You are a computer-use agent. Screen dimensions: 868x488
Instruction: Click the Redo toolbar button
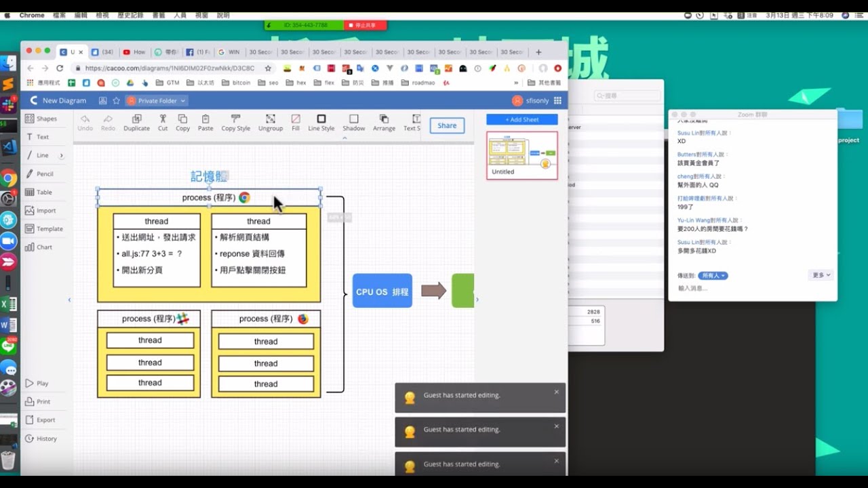point(108,123)
